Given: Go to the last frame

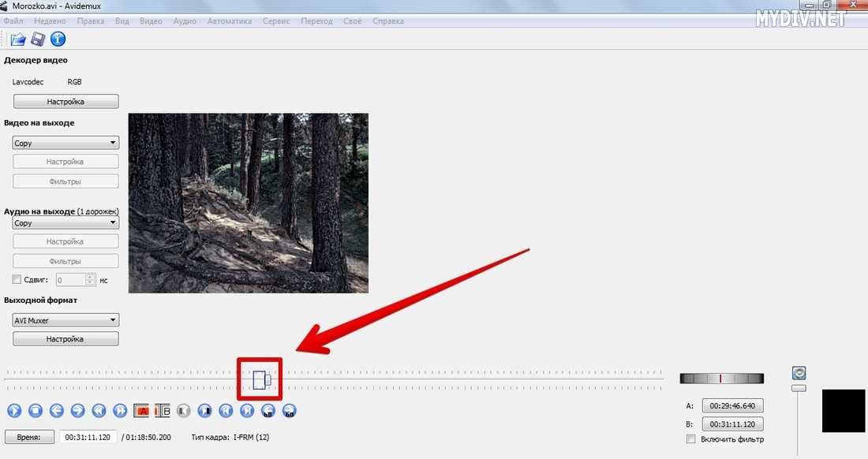Looking at the screenshot, I should click(247, 411).
